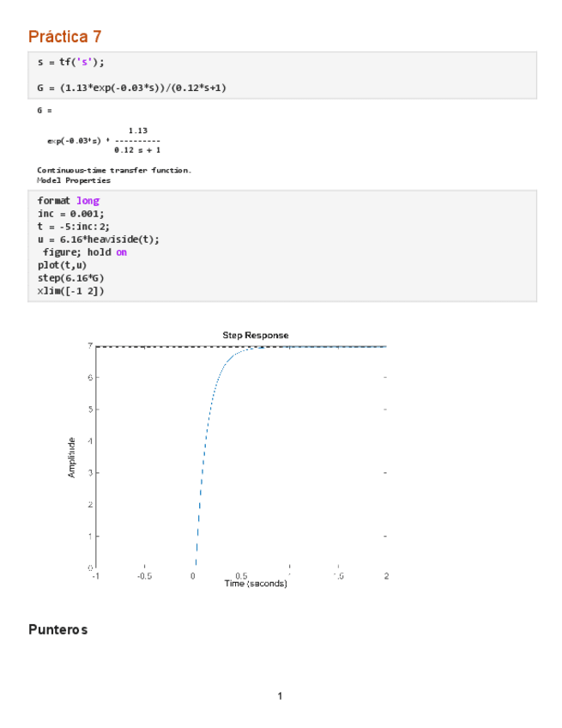Click the 1.13 numerator in the output
This screenshot has height=728, width=562.
[x=137, y=130]
